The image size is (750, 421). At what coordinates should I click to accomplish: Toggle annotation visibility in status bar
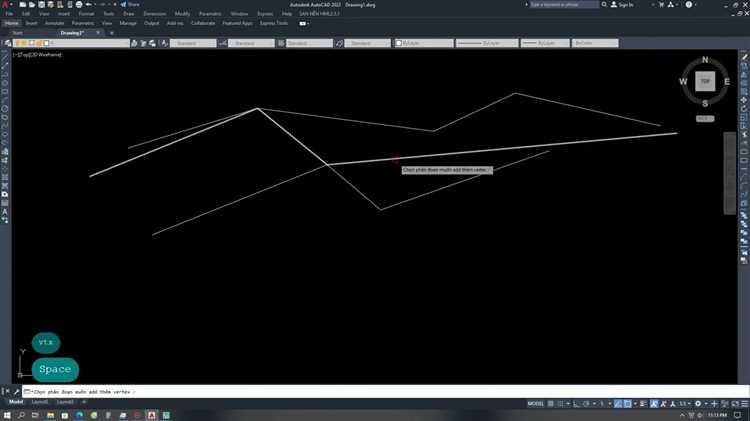[x=654, y=404]
